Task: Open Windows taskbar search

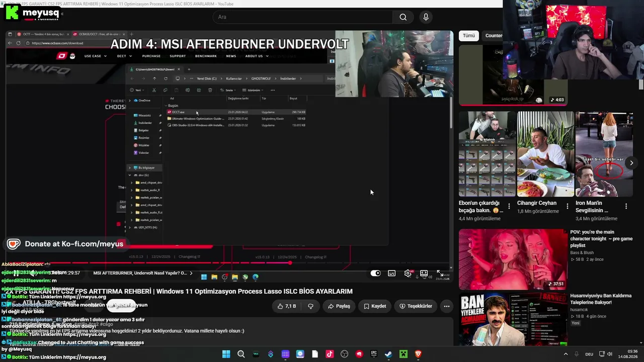Action: pos(241,354)
